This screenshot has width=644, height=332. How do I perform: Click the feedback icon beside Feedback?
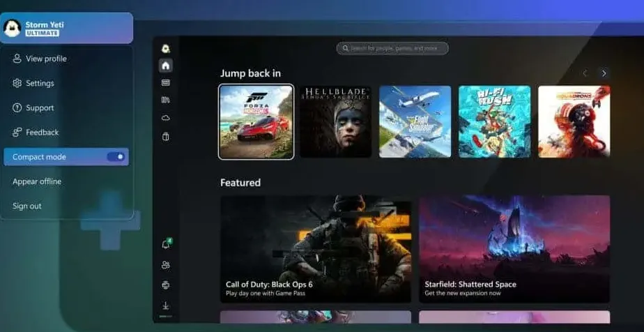coord(17,133)
